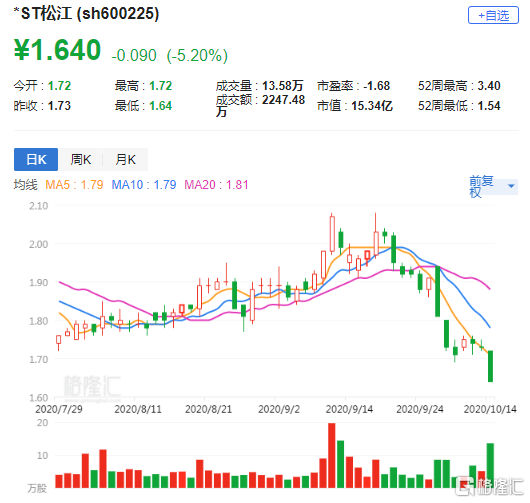
Task: Click the MA10 : 1.79 indicator label
Action: coord(144,185)
